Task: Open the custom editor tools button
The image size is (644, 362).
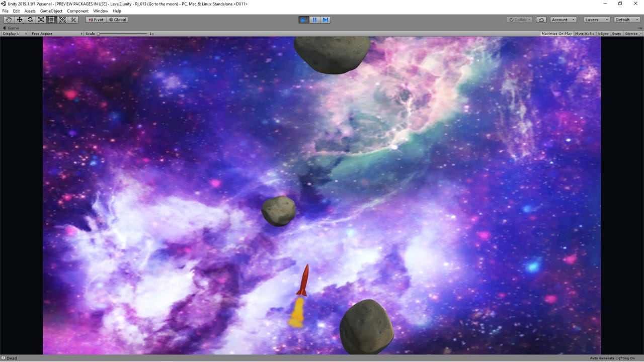Action: 73,20
